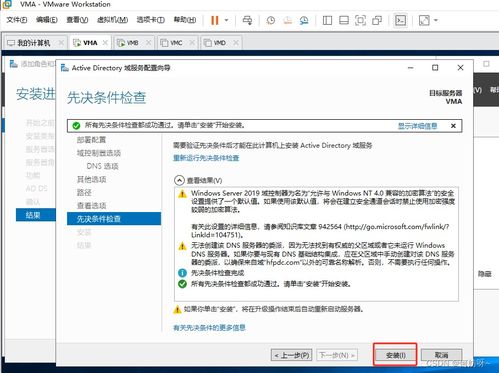Click green check icon in results list
Screen dimensions: 499x373
[182, 284]
